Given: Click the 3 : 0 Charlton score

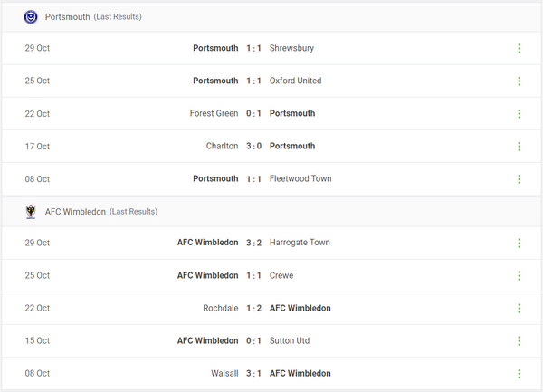Looking at the screenshot, I should click(x=254, y=147).
